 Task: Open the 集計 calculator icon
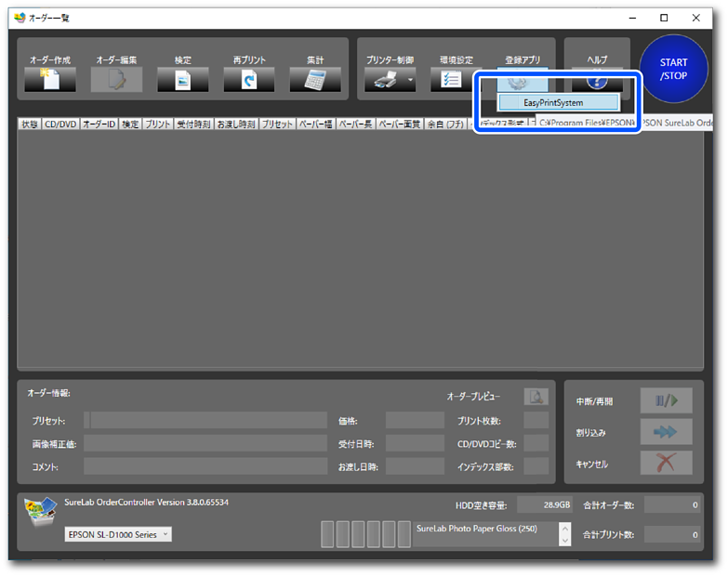pyautogui.click(x=315, y=80)
